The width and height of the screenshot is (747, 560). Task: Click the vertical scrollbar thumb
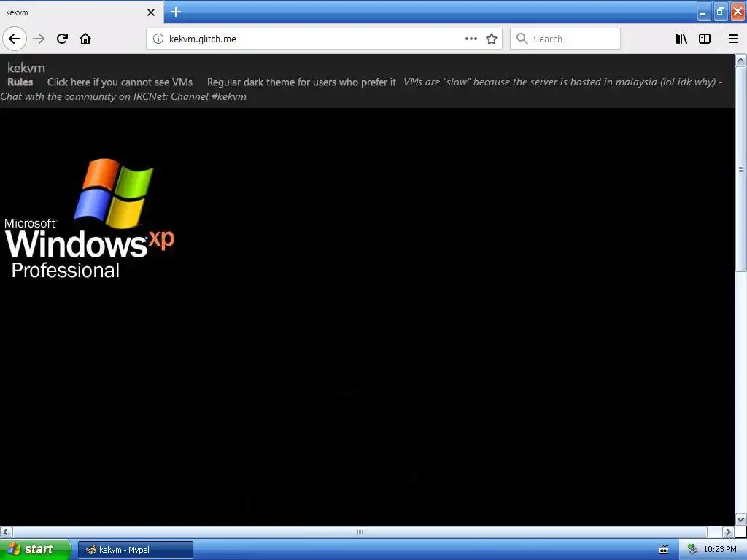tap(741, 169)
